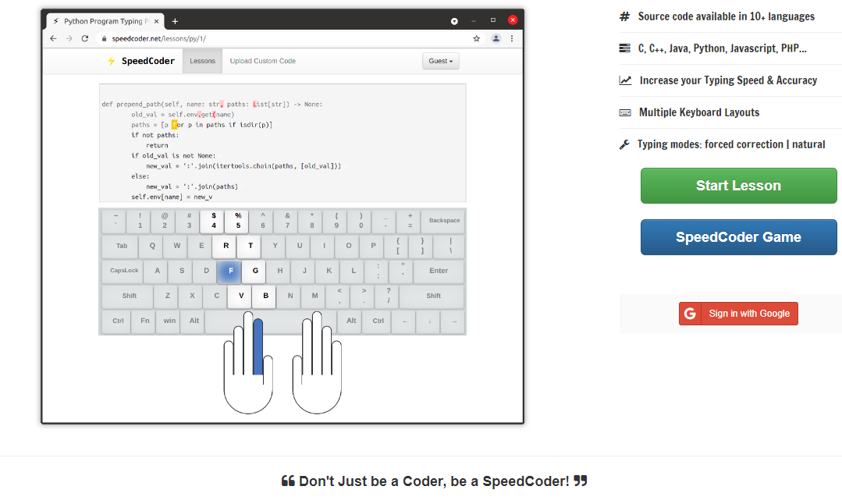Click the Multiple Keyboard Layouts text
Image resolution: width=842 pixels, height=504 pixels.
point(699,112)
